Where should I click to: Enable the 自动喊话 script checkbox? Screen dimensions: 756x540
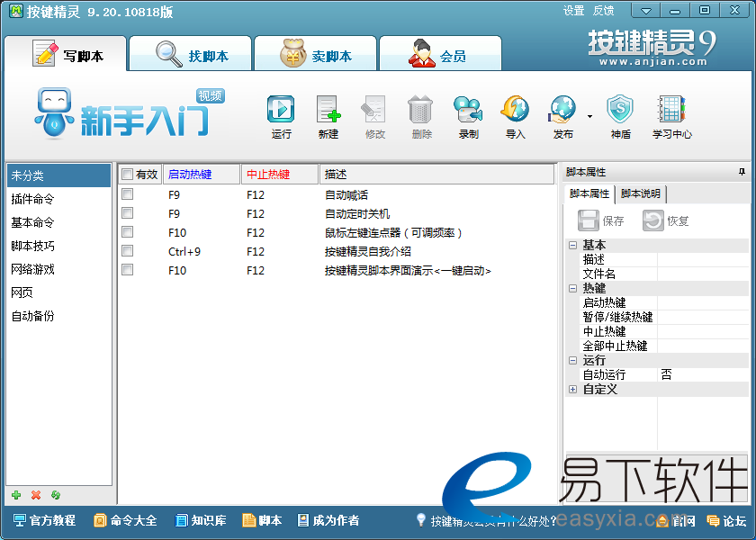[127, 194]
